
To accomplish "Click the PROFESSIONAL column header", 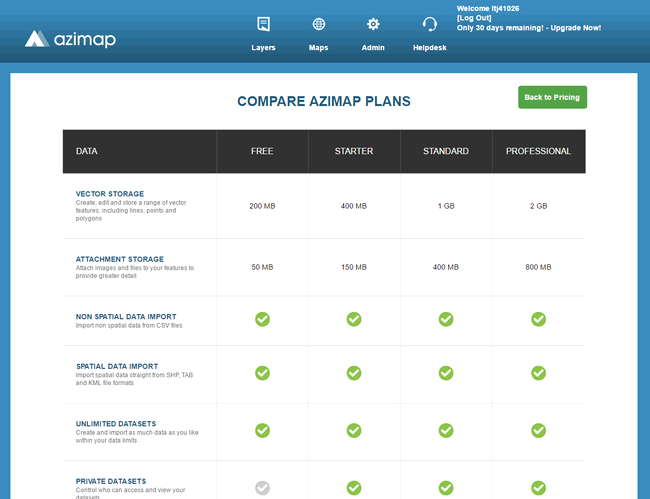I will 538,152.
